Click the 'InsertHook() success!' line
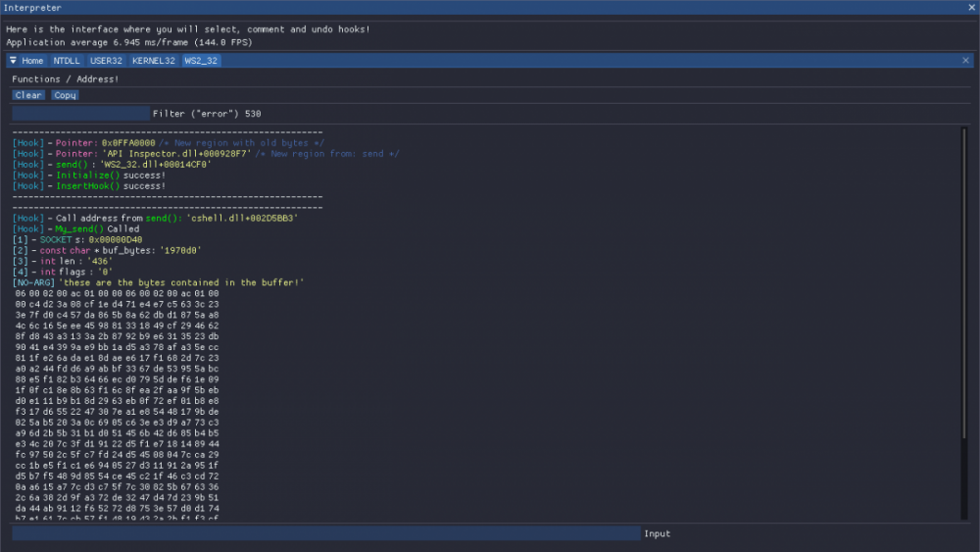The image size is (980, 552). point(89,185)
